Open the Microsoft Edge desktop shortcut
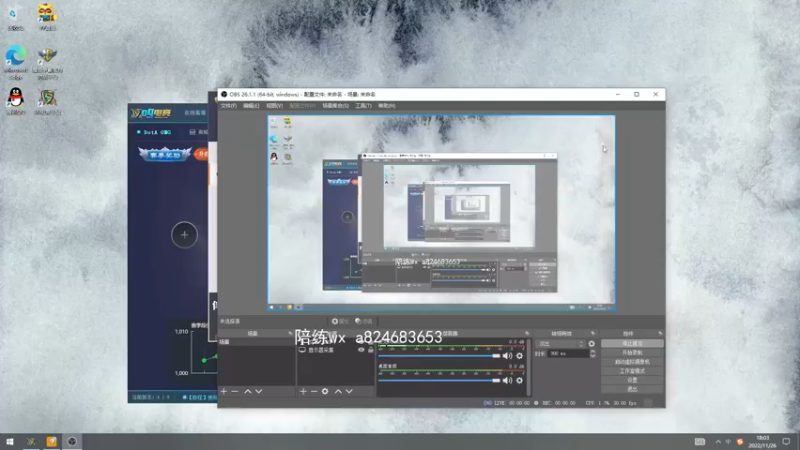The image size is (800, 450). pyautogui.click(x=16, y=62)
